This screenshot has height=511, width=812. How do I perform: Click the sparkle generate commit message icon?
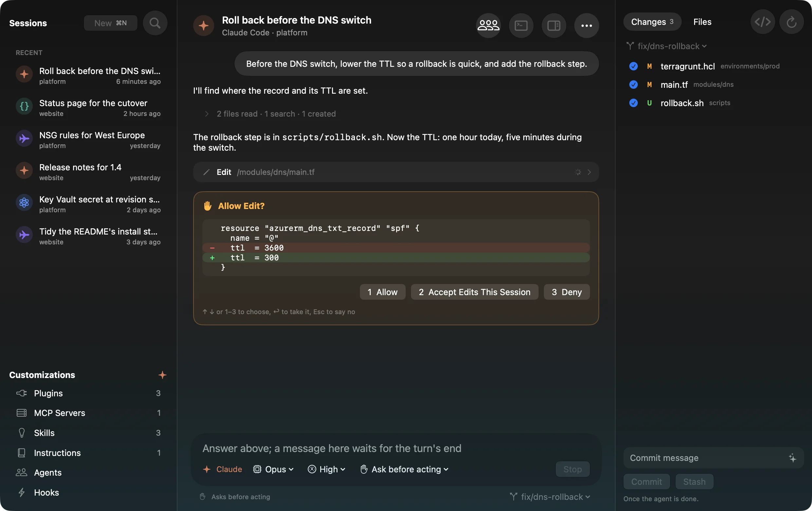coord(792,457)
